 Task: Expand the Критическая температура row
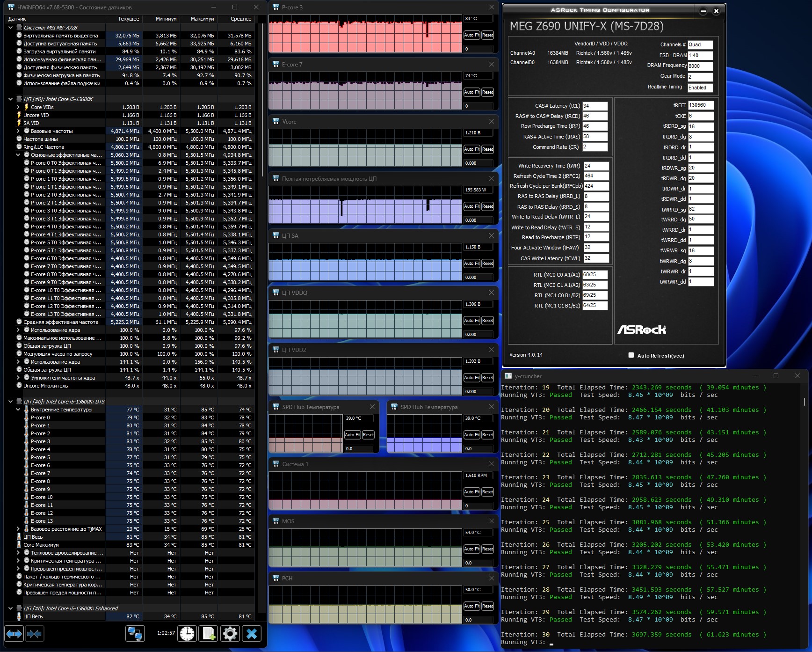point(18,561)
